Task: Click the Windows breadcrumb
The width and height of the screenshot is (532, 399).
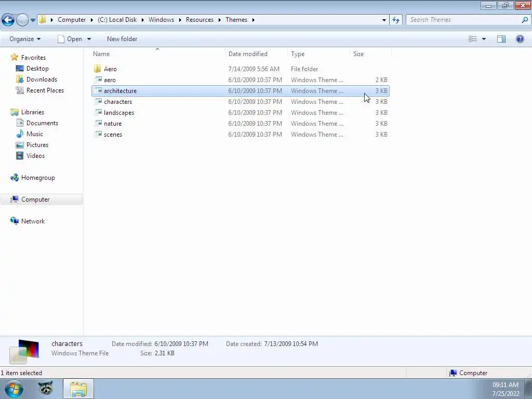Action: pos(161,20)
